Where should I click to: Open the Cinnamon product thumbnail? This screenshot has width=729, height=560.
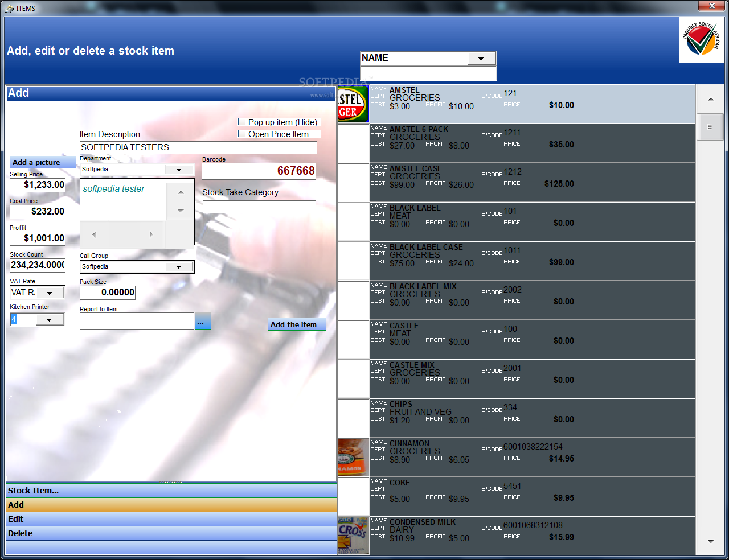353,457
